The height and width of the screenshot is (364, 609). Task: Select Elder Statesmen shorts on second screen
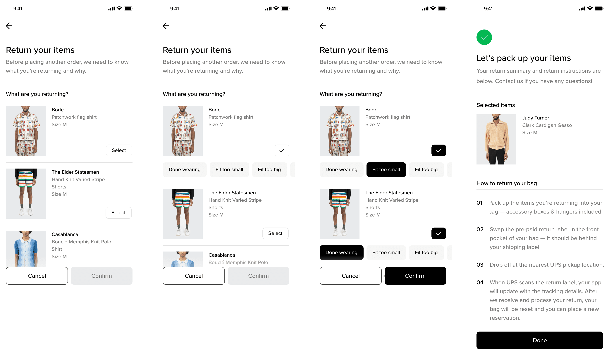click(x=275, y=233)
